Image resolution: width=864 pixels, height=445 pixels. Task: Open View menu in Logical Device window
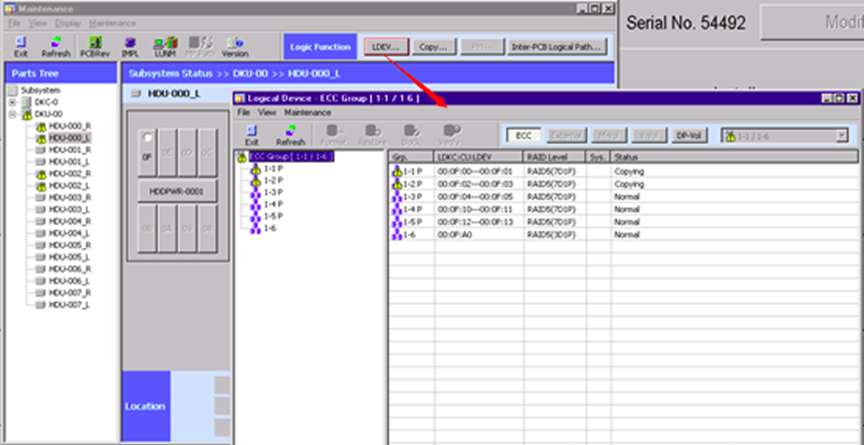(266, 113)
